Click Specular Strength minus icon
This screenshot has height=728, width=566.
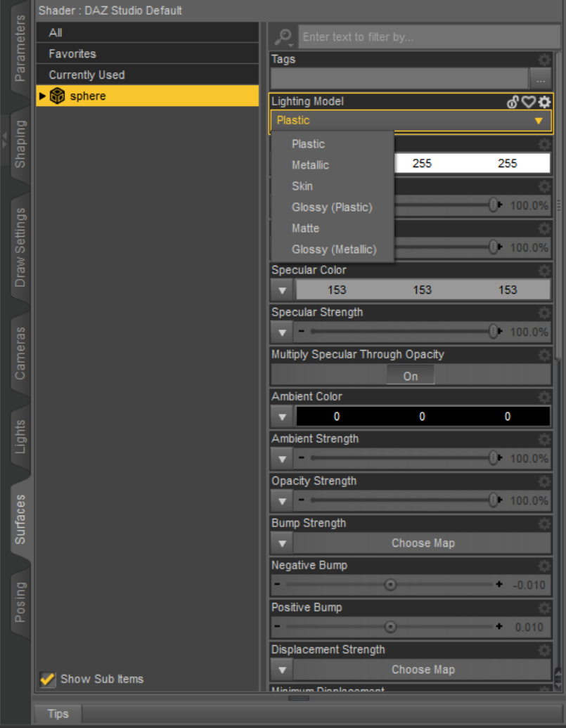pos(302,331)
